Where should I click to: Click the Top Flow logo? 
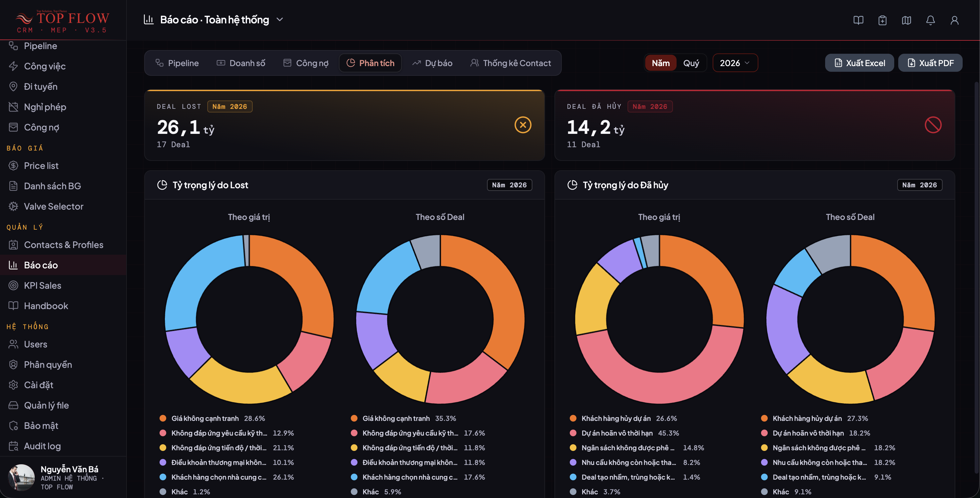63,21
